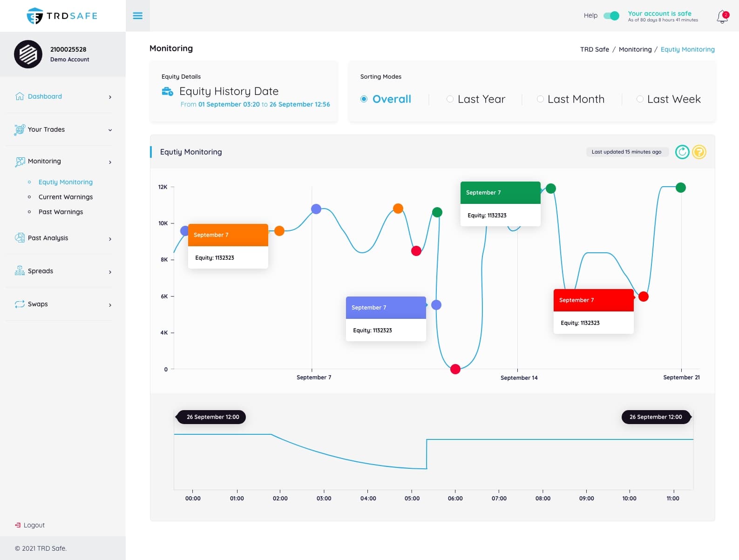Image resolution: width=739 pixels, height=560 pixels.
Task: Click the account avatar image
Action: click(x=28, y=54)
